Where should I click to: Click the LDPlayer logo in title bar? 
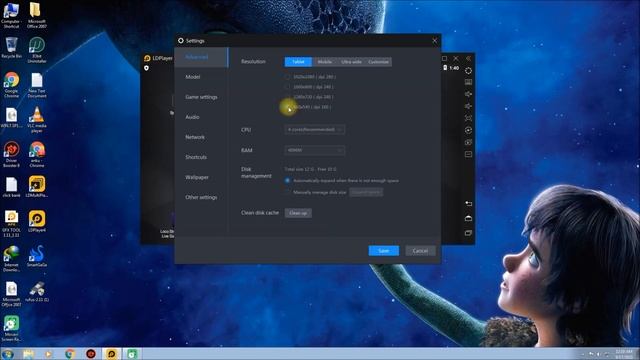pos(147,58)
